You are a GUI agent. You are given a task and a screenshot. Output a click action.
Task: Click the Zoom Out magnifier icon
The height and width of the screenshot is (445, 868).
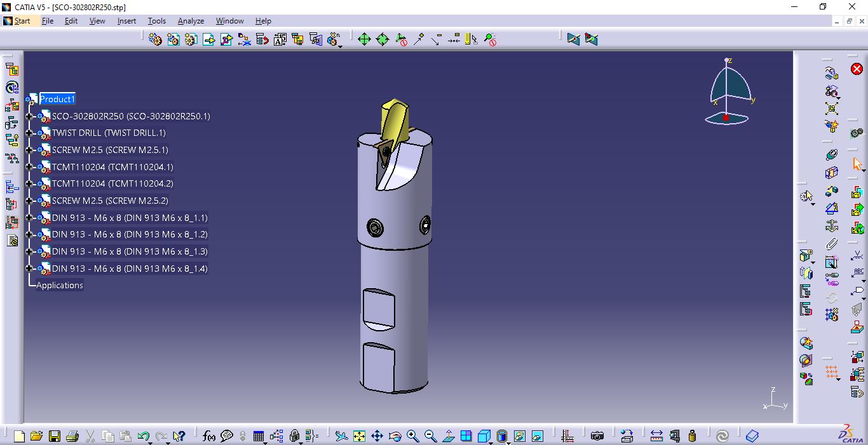point(431,436)
